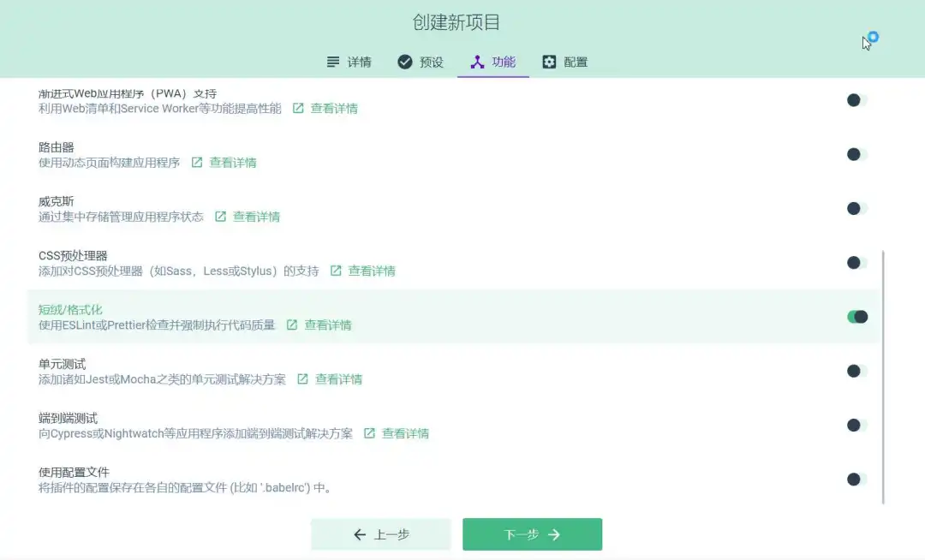Click the external-link icon beside 短绒/格式化
Screen dimensions: 925x560
pos(293,325)
